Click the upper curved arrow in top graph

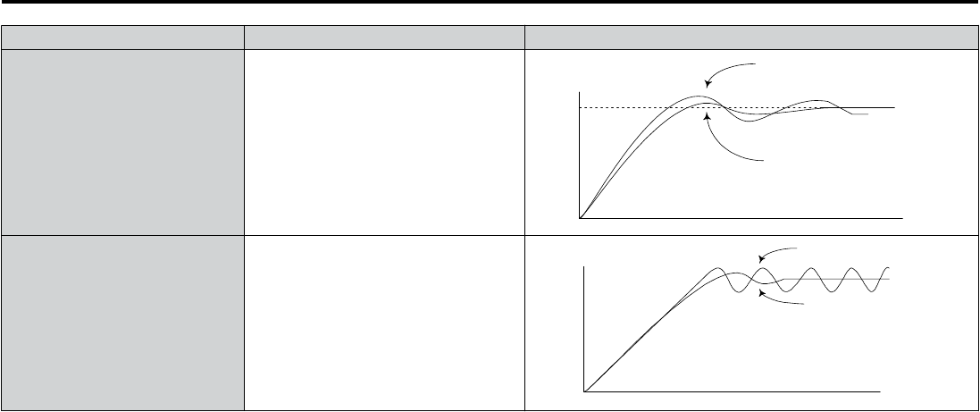tap(730, 74)
